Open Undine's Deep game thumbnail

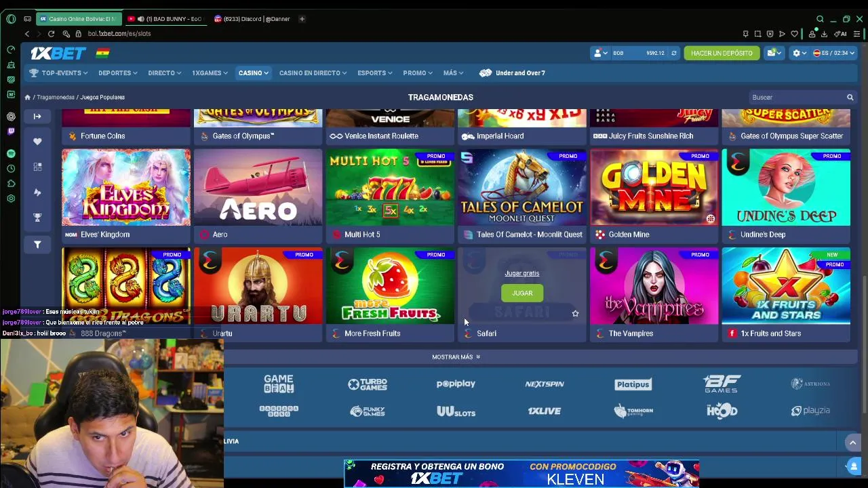pos(786,188)
